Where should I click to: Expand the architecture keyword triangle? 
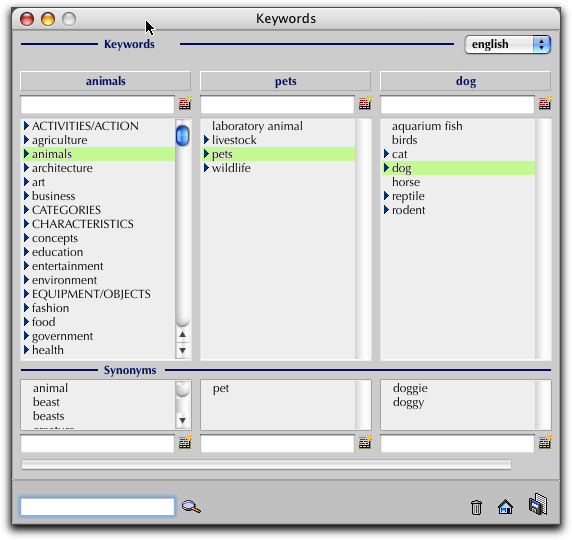click(26, 168)
